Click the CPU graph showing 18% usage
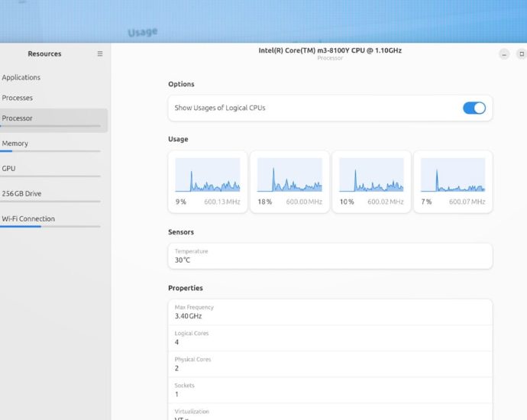Screen dimensions: 527x420 tap(289, 176)
